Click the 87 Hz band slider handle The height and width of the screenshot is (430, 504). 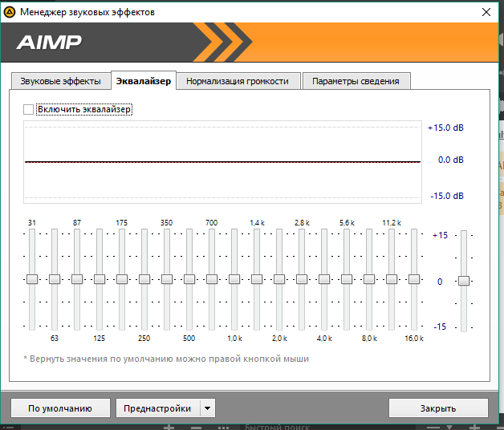point(77,279)
